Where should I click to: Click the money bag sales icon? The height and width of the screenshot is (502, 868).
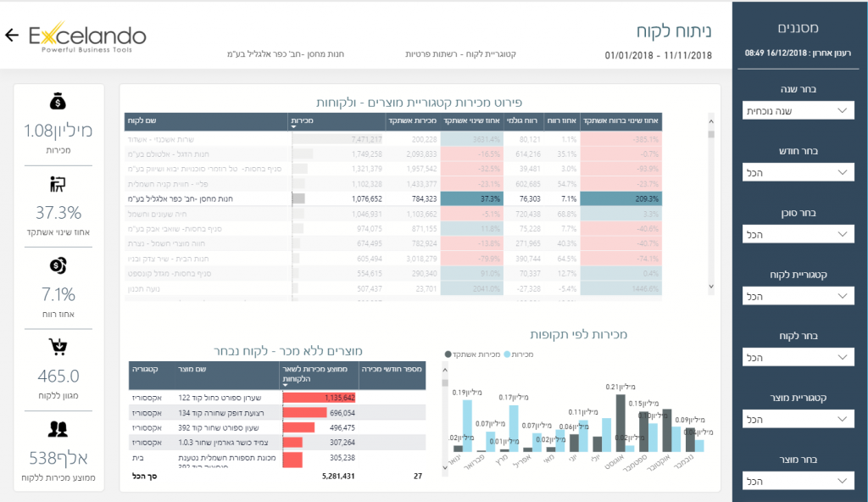tap(58, 103)
